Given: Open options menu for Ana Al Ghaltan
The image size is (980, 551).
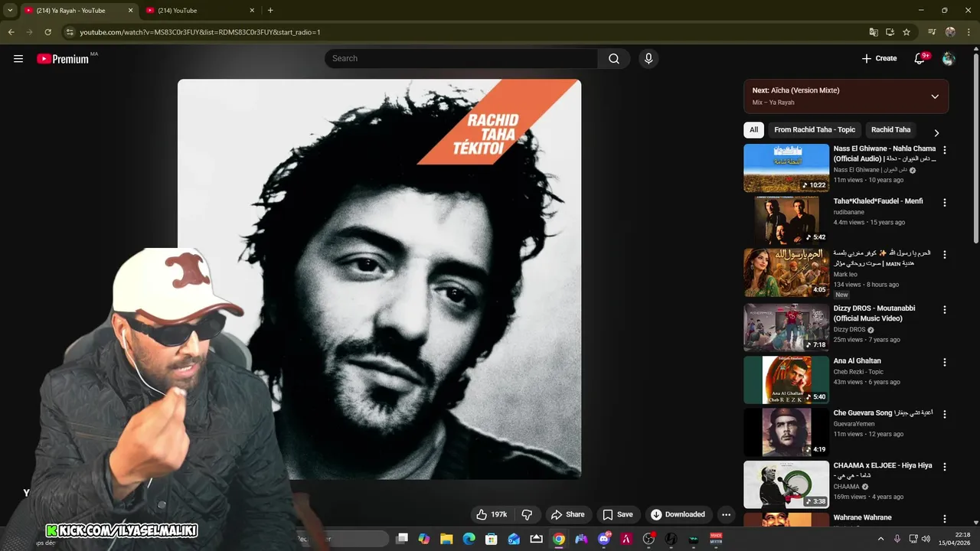Looking at the screenshot, I should pos(944,362).
